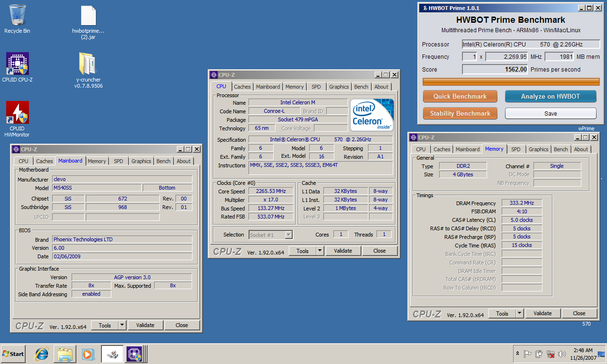This screenshot has height=364, width=607.
Task: Click DRAM Frequency value 333.2 MHz
Action: (522, 203)
